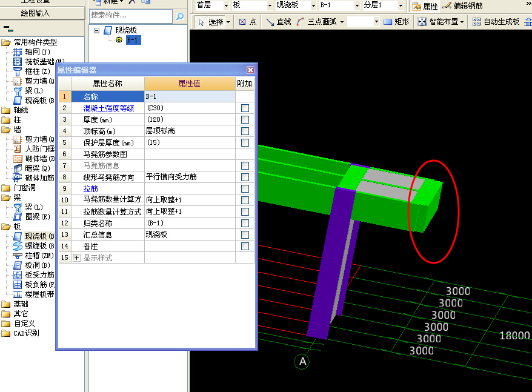532x392 pixels.
Task: Click the 层顶标高 value cell
Action: pyautogui.click(x=190, y=131)
